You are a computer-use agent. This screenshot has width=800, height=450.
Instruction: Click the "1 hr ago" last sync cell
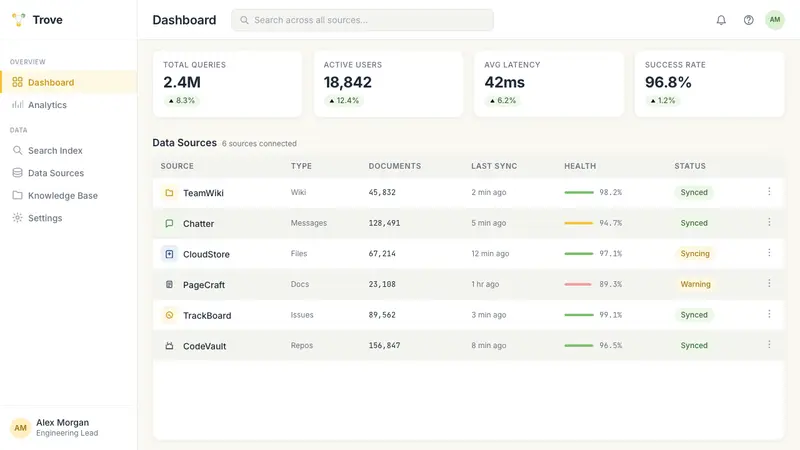tap(485, 284)
